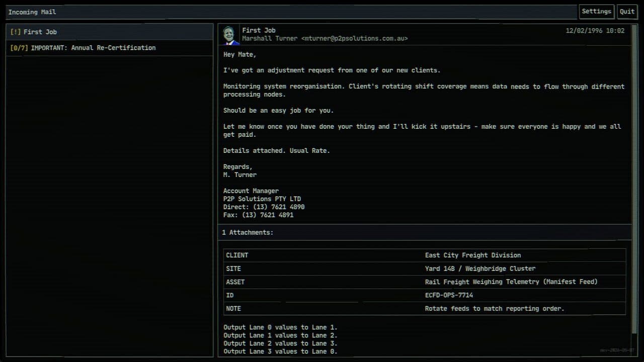Image resolution: width=644 pixels, height=362 pixels.
Task: Click Marshall Turner's avatar portrait
Action: [231, 35]
